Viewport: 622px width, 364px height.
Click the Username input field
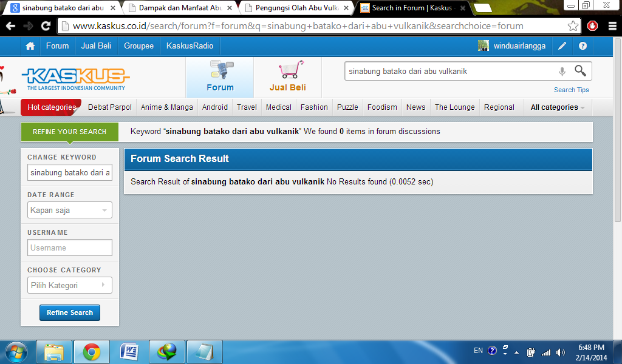point(70,248)
